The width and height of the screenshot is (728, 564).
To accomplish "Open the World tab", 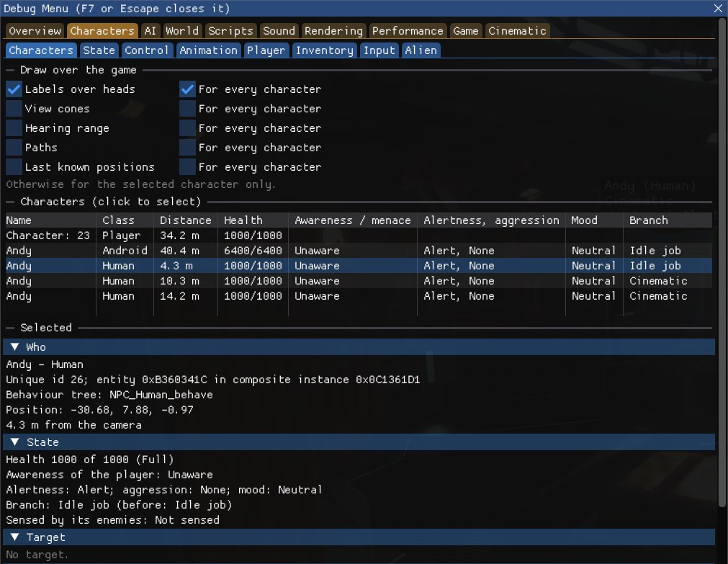I will (x=182, y=31).
